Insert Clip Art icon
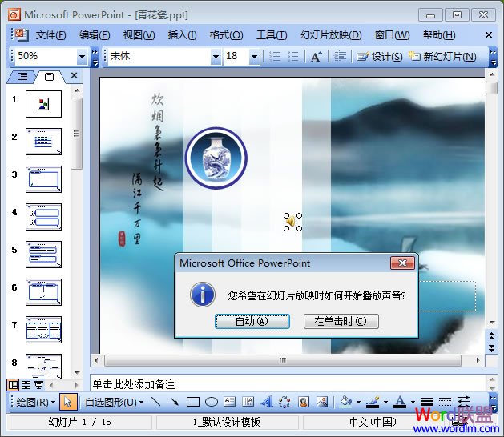 [x=304, y=402]
